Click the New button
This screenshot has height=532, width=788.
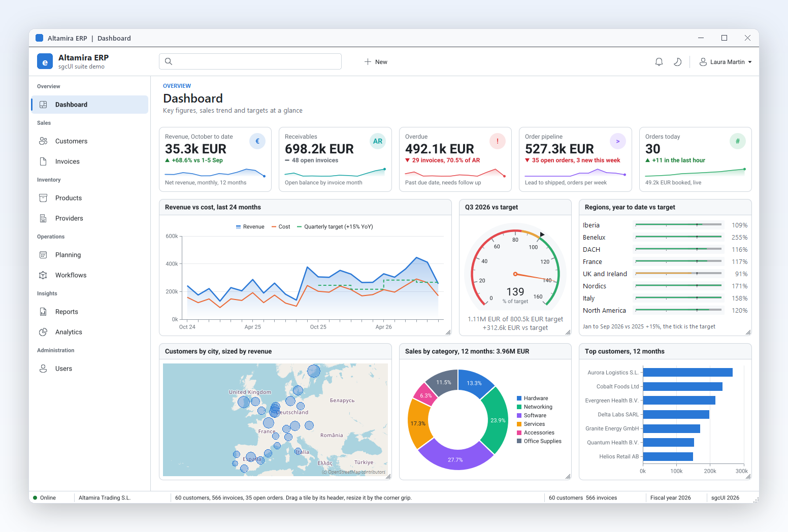[x=376, y=62]
